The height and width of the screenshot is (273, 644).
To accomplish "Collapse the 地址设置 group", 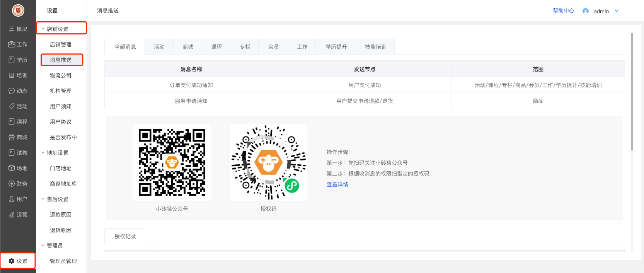I will 43,153.
